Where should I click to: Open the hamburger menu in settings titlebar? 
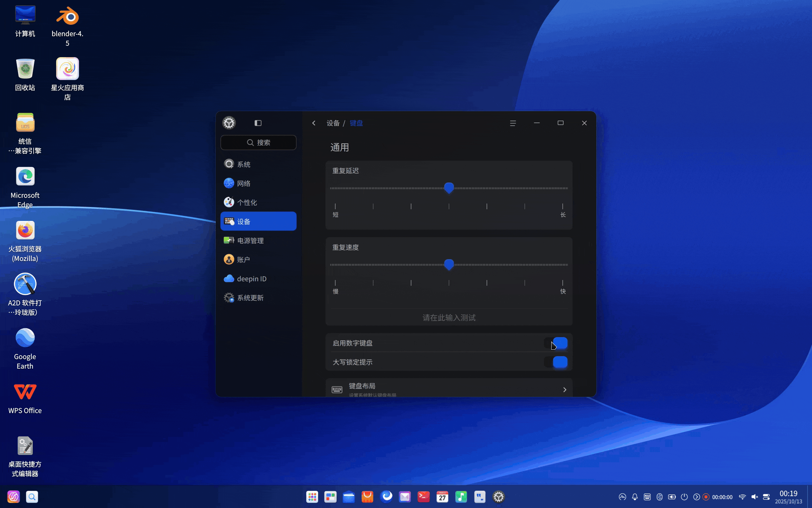click(513, 123)
